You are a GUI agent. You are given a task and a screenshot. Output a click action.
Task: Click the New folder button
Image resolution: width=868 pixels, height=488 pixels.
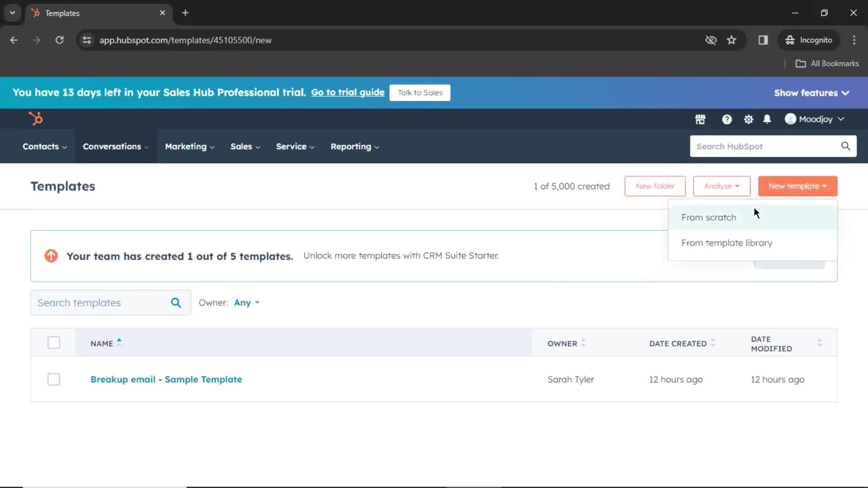coord(655,185)
